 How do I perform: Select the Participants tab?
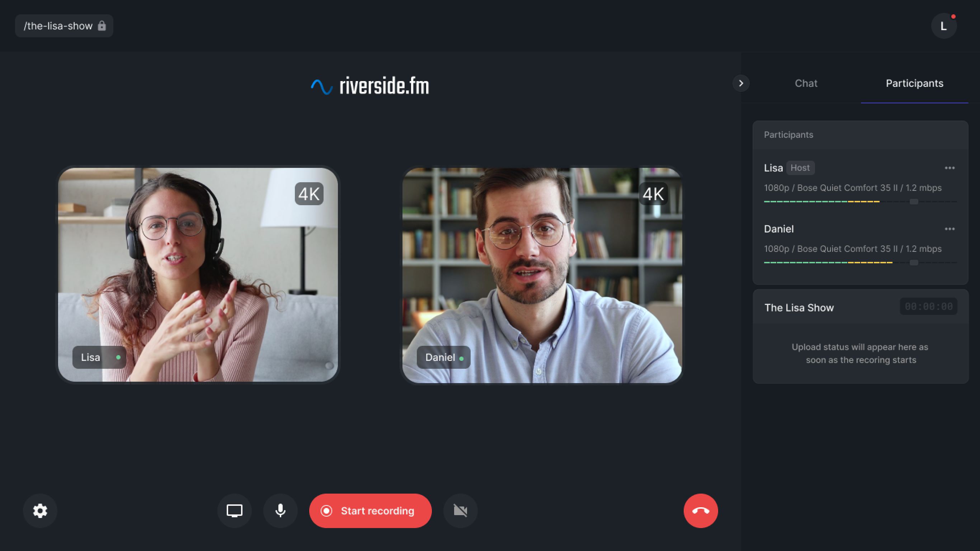pyautogui.click(x=915, y=83)
